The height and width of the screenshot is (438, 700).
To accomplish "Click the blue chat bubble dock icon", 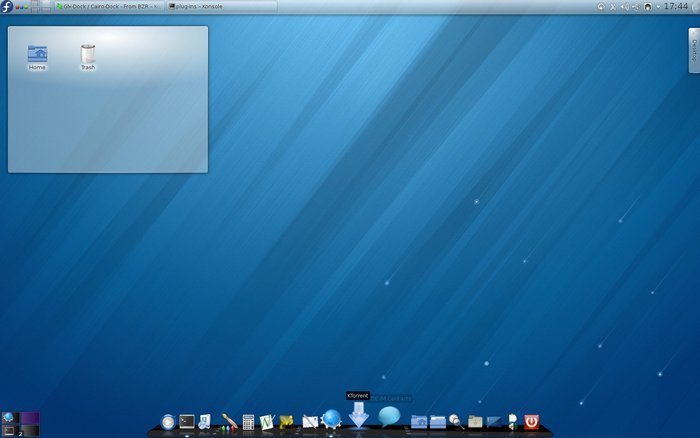I will coord(389,416).
